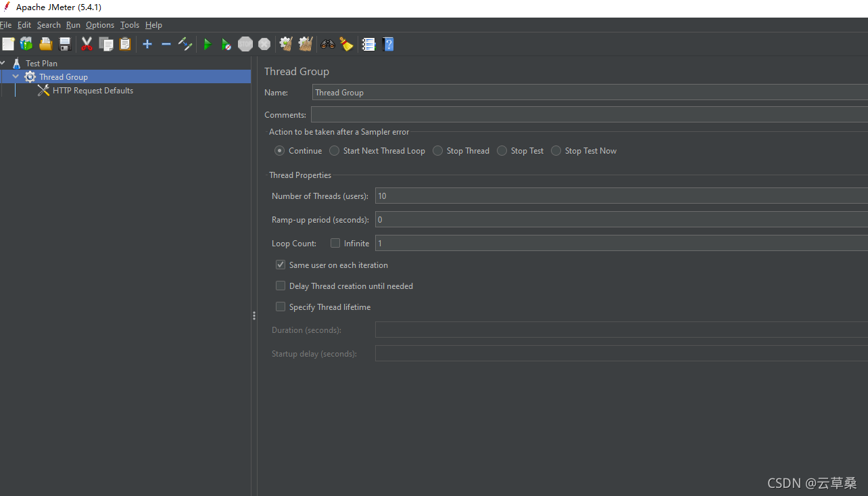Click the Paste clipboard icon
This screenshot has height=496, width=868.
coord(125,44)
